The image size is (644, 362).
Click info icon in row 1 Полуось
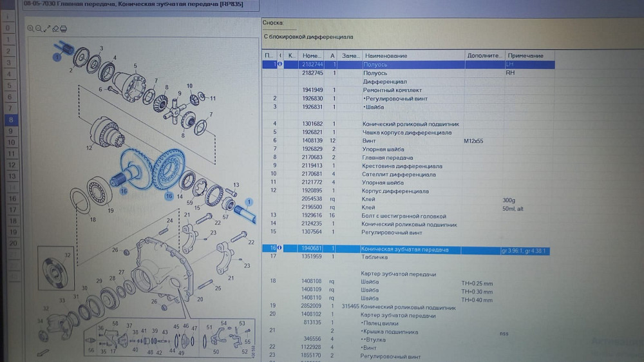[x=281, y=64]
